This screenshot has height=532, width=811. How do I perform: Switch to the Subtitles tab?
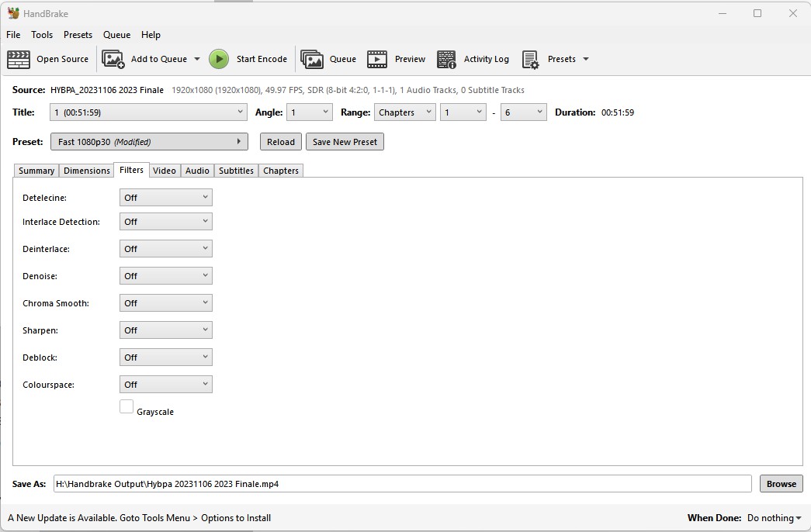pyautogui.click(x=236, y=171)
